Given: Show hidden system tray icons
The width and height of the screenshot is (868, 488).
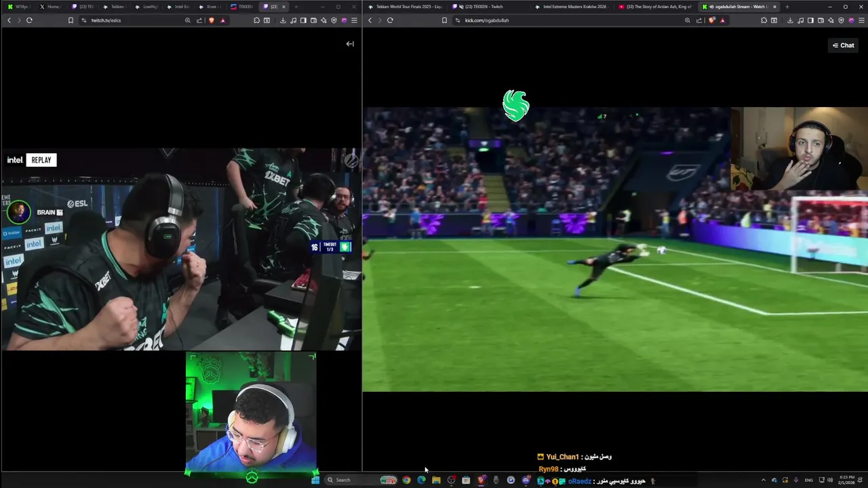Looking at the screenshot, I should pos(764,480).
